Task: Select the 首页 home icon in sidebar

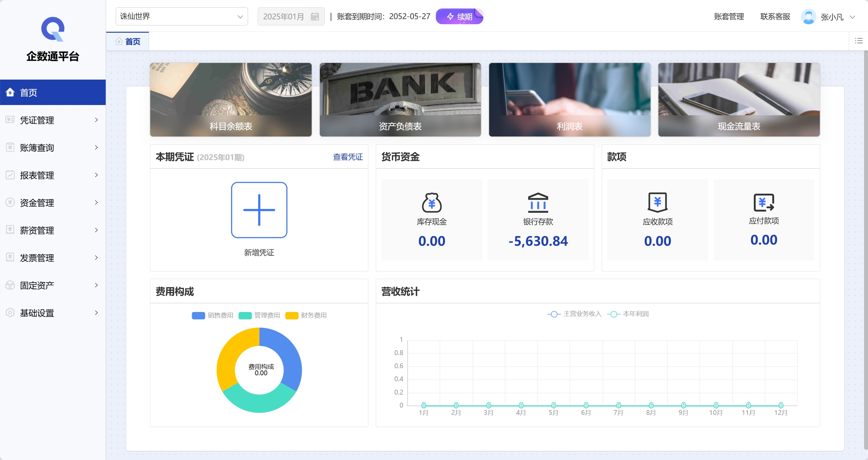Action: pos(10,92)
